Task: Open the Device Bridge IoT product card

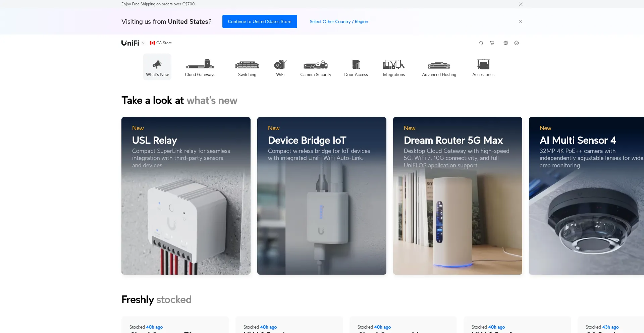Action: tap(322, 196)
